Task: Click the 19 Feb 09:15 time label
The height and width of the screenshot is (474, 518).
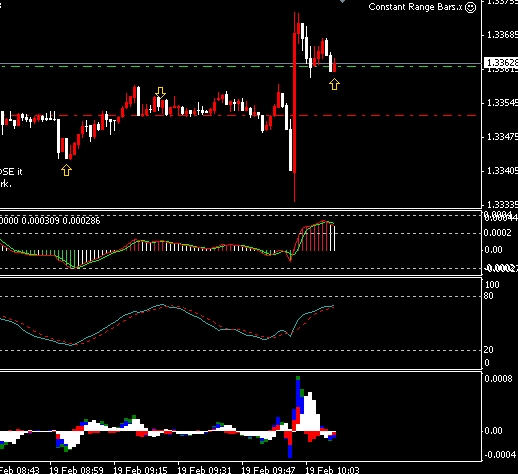Action: click(x=140, y=470)
